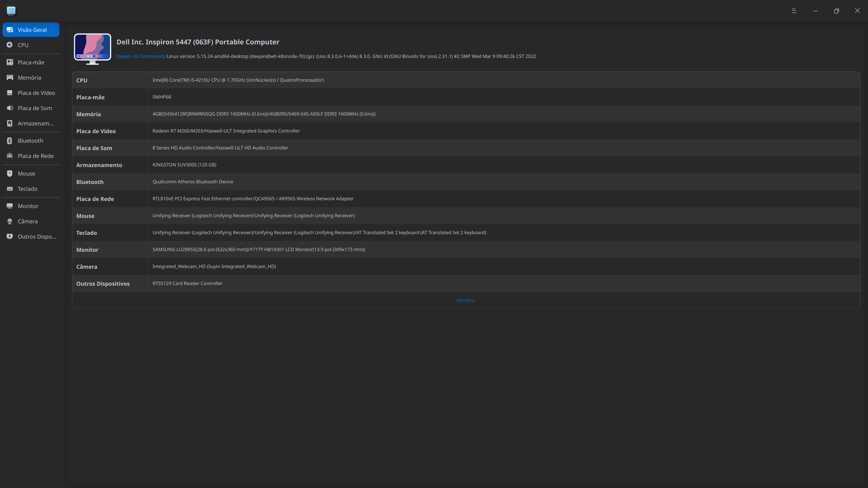Select Placa de Vídeo in sidebar
This screenshot has height=488, width=868.
pyautogui.click(x=36, y=93)
